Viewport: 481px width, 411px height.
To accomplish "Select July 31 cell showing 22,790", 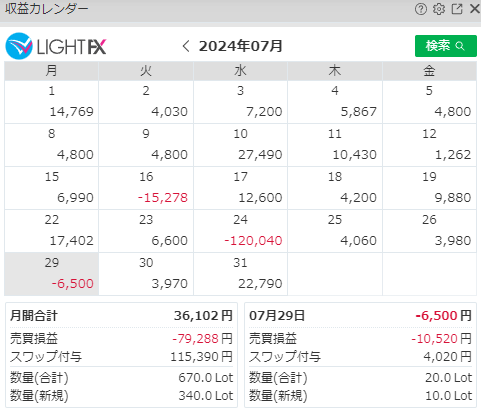I will click(240, 274).
